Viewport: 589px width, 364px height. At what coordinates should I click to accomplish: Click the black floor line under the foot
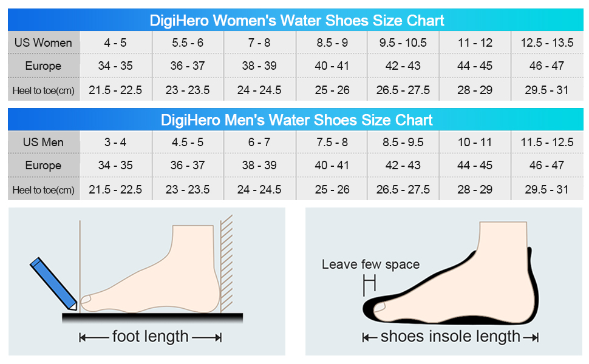(152, 318)
